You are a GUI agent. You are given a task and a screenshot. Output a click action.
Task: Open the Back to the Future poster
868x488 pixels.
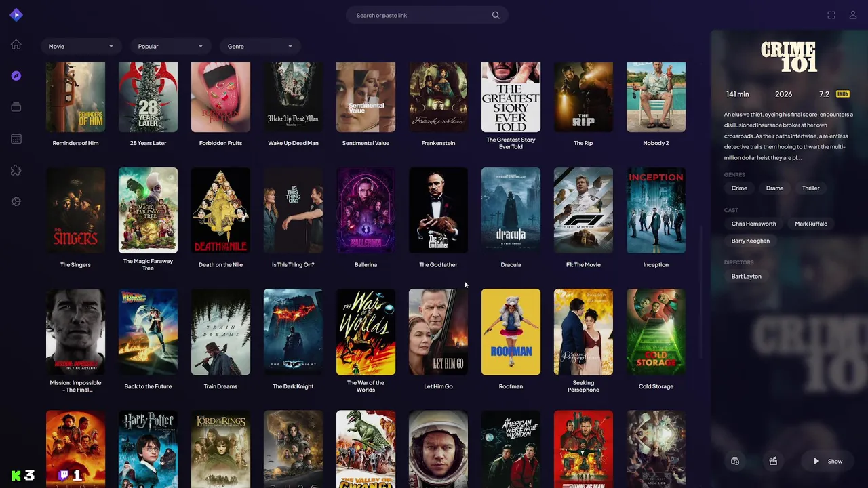[x=148, y=332]
